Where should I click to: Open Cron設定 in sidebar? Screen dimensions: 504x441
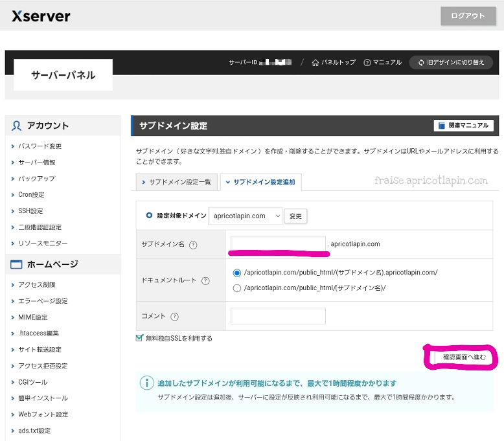(x=31, y=195)
